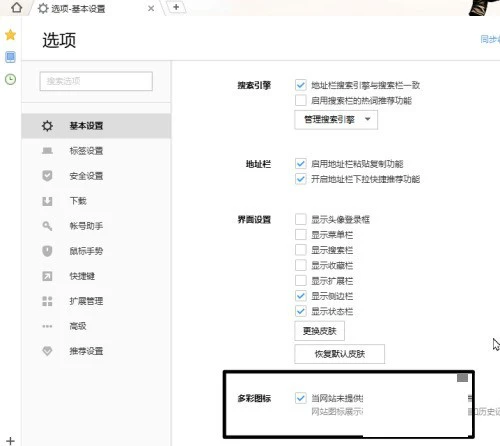
Task: Click the mouse icon beside 鼠标手势
Action: coord(47,251)
